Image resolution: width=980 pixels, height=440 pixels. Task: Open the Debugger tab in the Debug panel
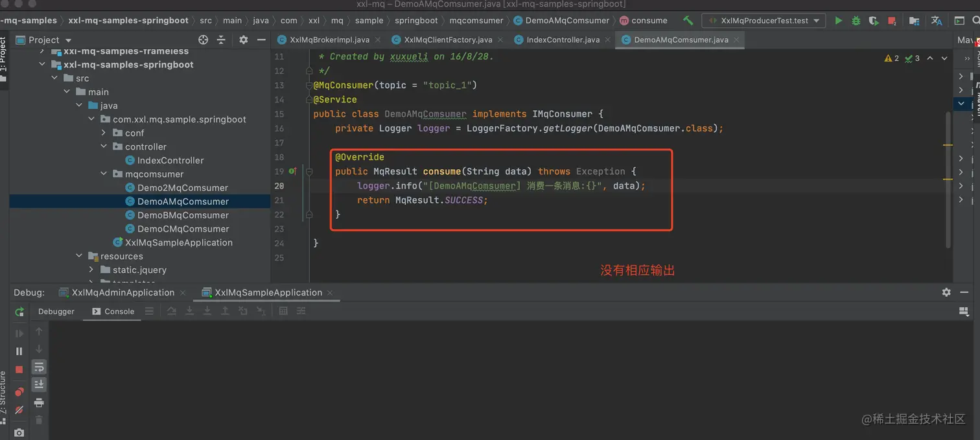point(56,311)
